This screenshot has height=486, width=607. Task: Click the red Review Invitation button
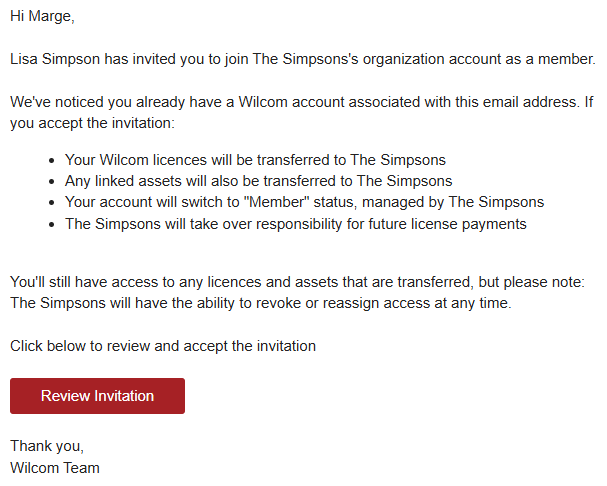98,396
